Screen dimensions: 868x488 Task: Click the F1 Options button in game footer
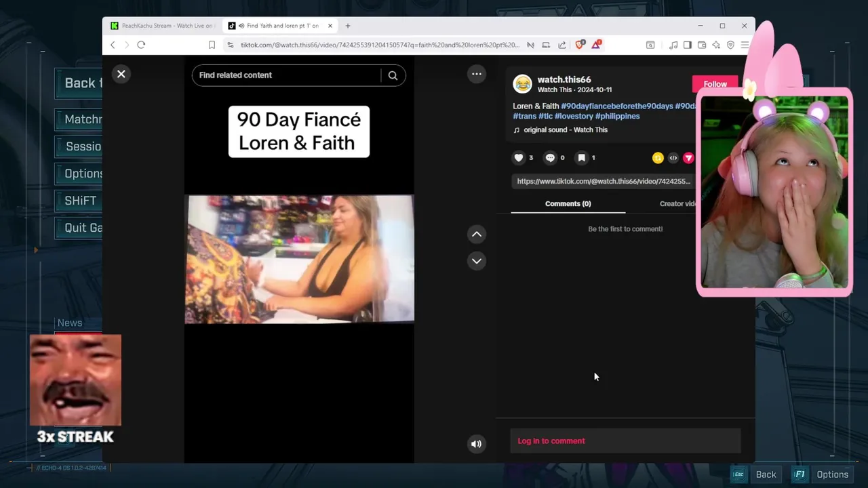point(823,474)
